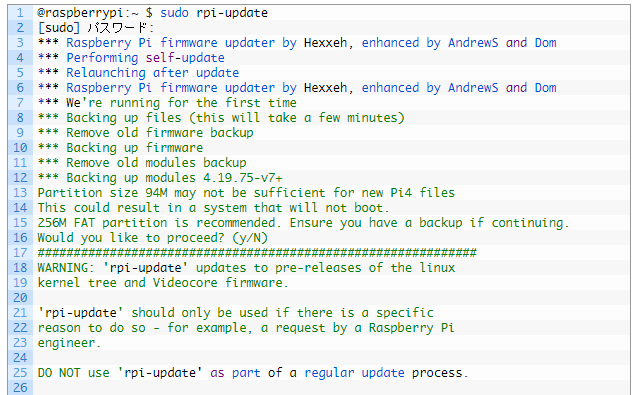The image size is (642, 395).
Task: Click line number 26 in the gutter
Action: pyautogui.click(x=20, y=388)
